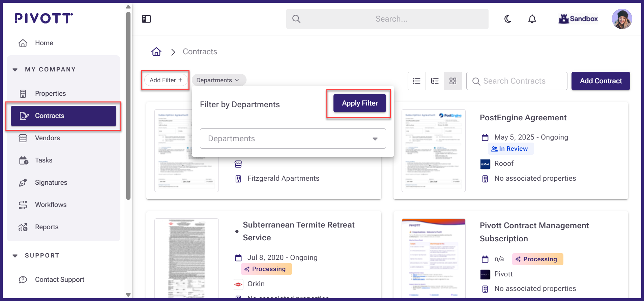Click sidebar scrollbar down arrow
Viewport: 644px width, 301px height.
tap(128, 295)
